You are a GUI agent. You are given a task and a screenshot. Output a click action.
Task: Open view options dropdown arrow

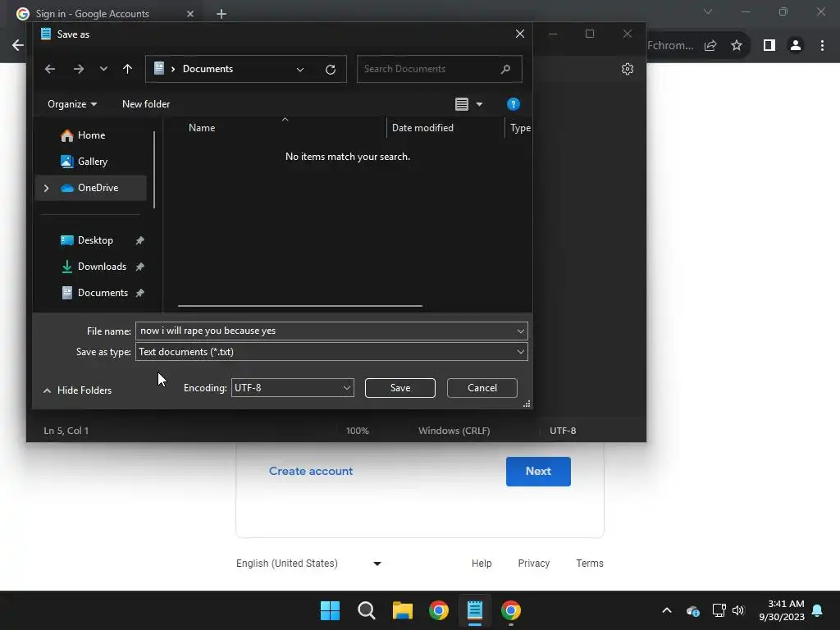(x=479, y=104)
